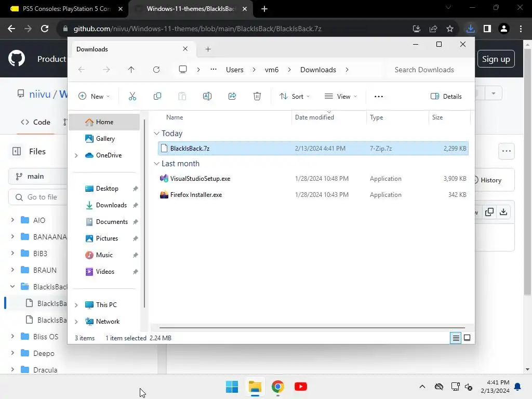Click the Paste clipboard icon in Explorer toolbar
The width and height of the screenshot is (532, 399).
click(x=182, y=96)
